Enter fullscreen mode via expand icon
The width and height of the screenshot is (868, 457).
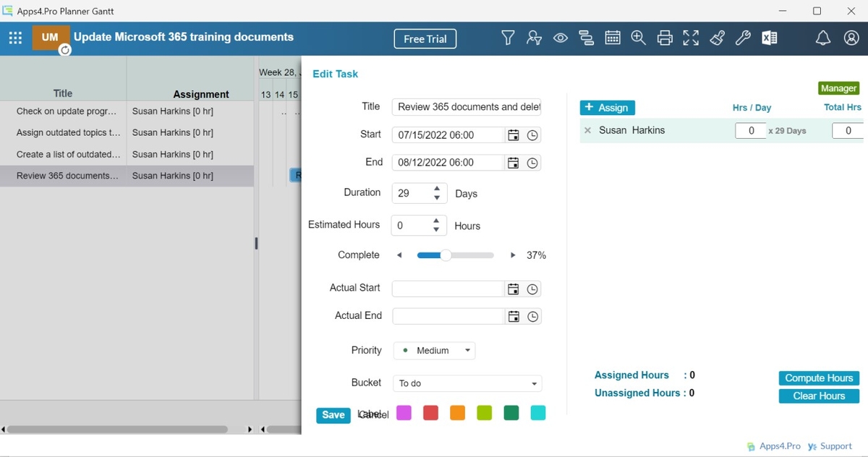[x=691, y=38]
